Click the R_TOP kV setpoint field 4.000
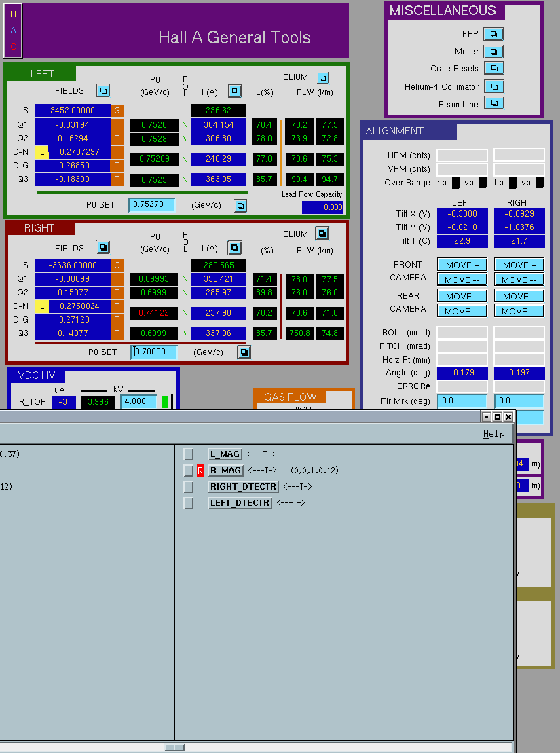The width and height of the screenshot is (560, 753). tap(138, 401)
